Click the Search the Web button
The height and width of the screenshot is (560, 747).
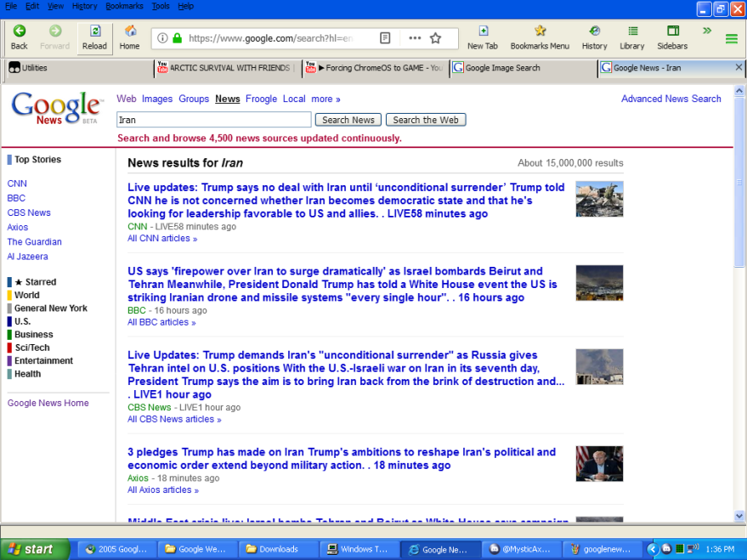tap(426, 120)
